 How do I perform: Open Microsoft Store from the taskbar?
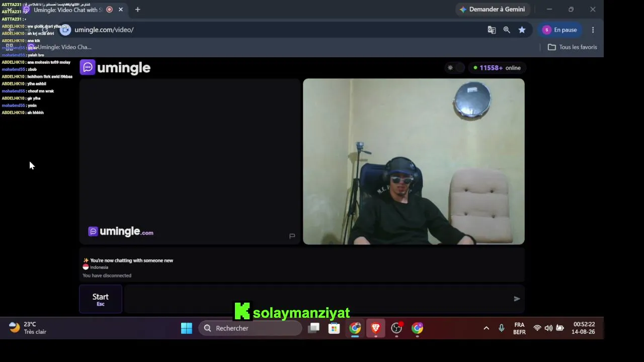pyautogui.click(x=334, y=328)
